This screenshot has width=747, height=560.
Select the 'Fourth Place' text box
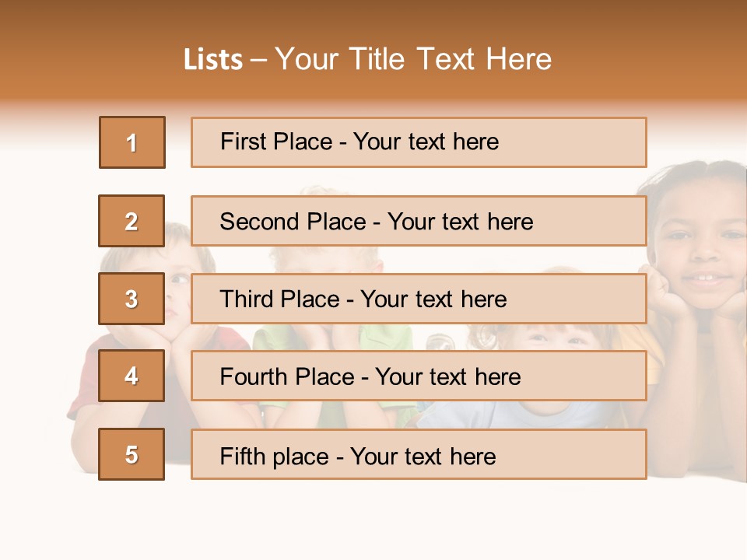pos(419,376)
